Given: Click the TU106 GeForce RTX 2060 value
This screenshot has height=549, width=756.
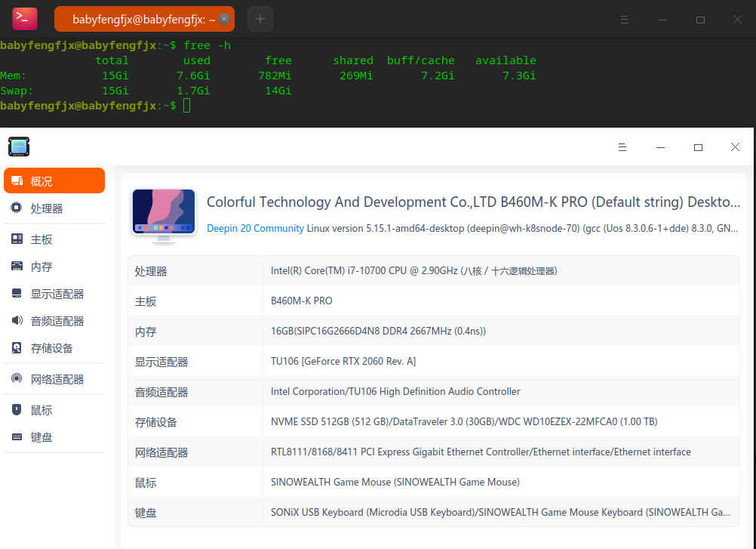Looking at the screenshot, I should click(x=343, y=361).
